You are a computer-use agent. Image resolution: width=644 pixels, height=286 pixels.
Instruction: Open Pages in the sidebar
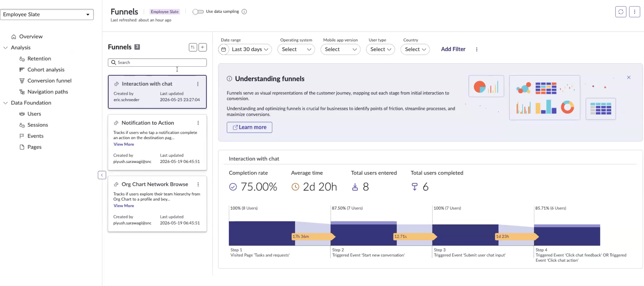(x=30, y=147)
